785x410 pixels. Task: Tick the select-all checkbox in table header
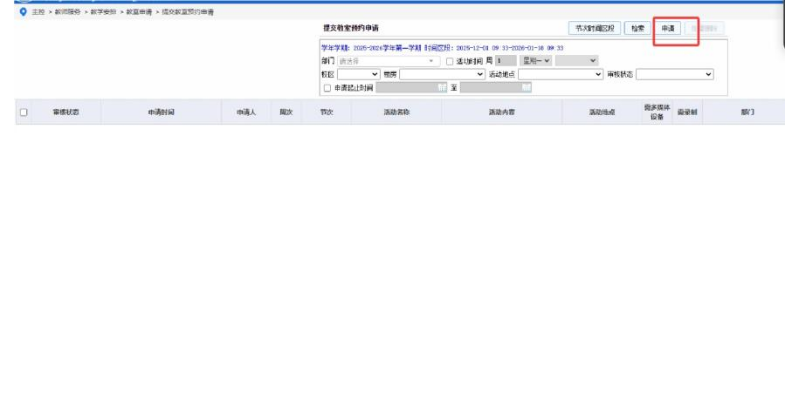pos(23,113)
